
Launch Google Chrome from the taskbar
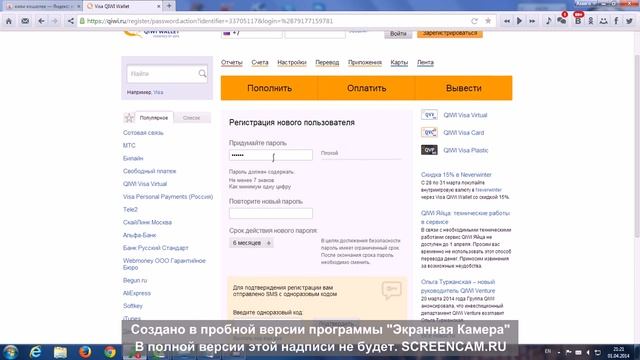point(110,352)
